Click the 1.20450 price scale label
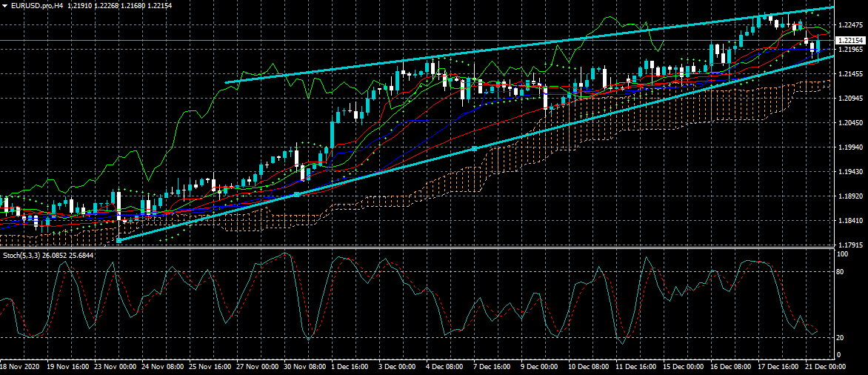868x375 pixels. point(851,123)
